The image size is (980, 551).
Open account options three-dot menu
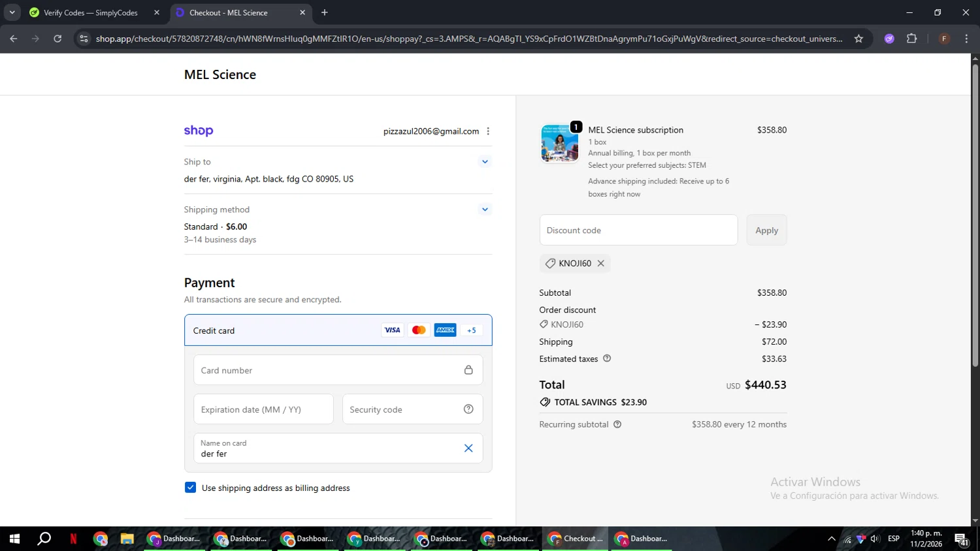488,131
